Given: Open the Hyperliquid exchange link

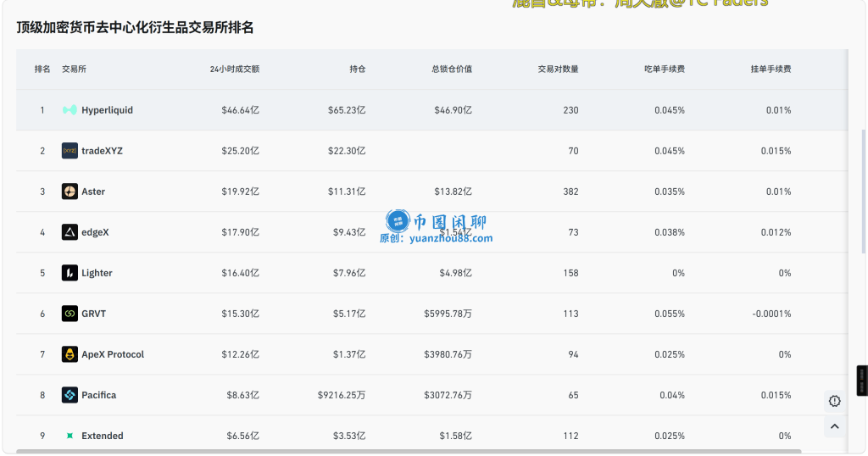Looking at the screenshot, I should coord(107,110).
